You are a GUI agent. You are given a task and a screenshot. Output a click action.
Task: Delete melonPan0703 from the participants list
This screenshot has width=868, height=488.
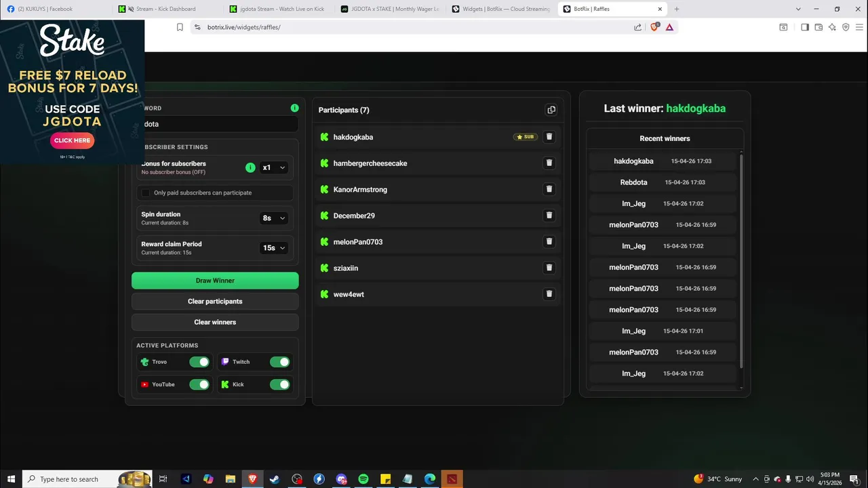coord(549,241)
